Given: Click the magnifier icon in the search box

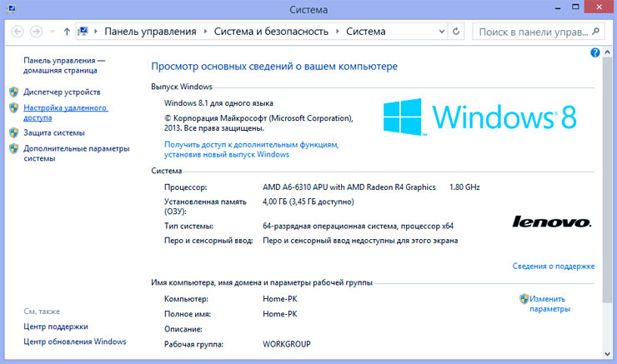Looking at the screenshot, I should coord(595,32).
